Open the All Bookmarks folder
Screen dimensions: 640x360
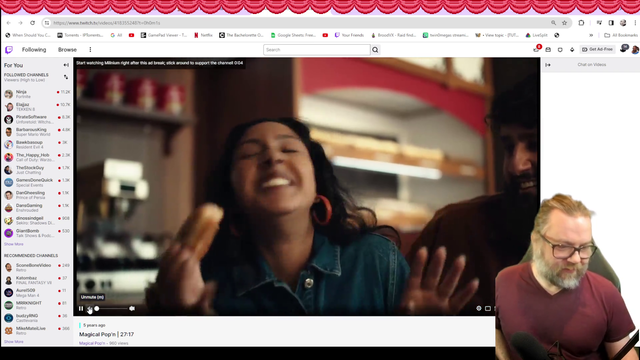click(620, 36)
